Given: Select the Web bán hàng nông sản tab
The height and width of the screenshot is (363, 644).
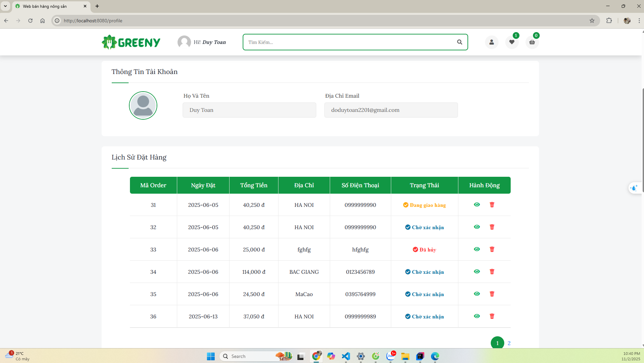Looking at the screenshot, I should [x=47, y=6].
